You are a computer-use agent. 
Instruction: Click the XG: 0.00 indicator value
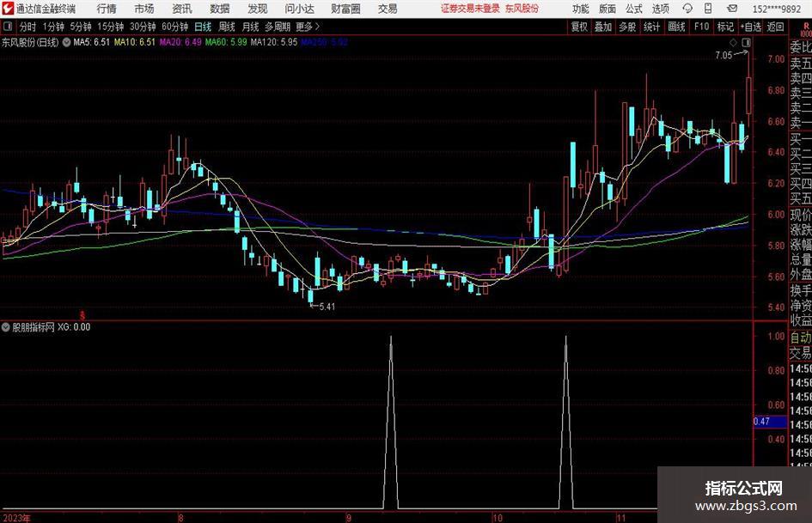[x=74, y=327]
